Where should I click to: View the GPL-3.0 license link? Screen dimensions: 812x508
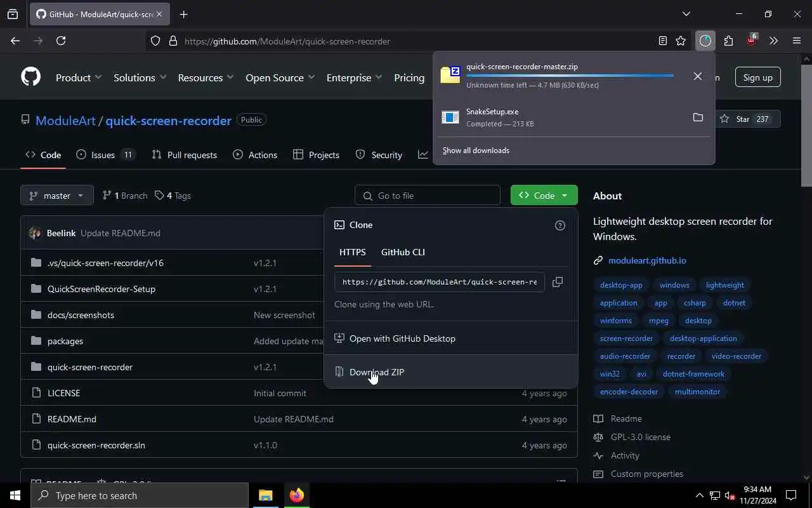(x=640, y=437)
